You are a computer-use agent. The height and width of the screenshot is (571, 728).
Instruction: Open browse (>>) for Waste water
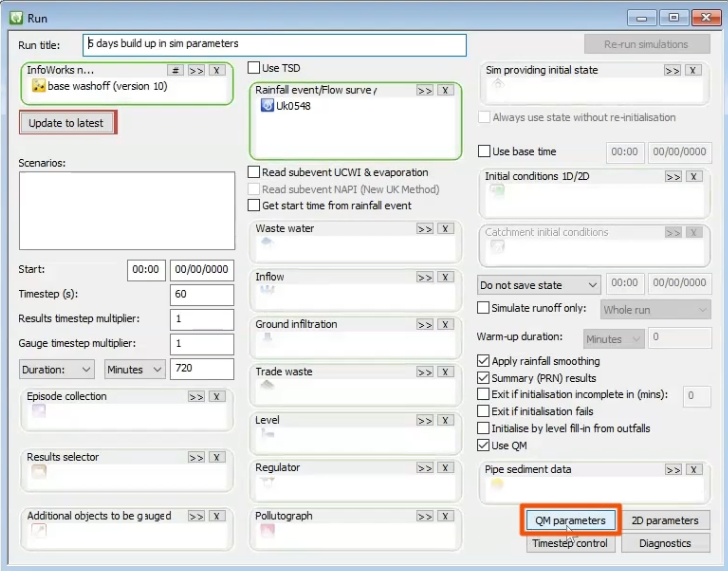[424, 229]
